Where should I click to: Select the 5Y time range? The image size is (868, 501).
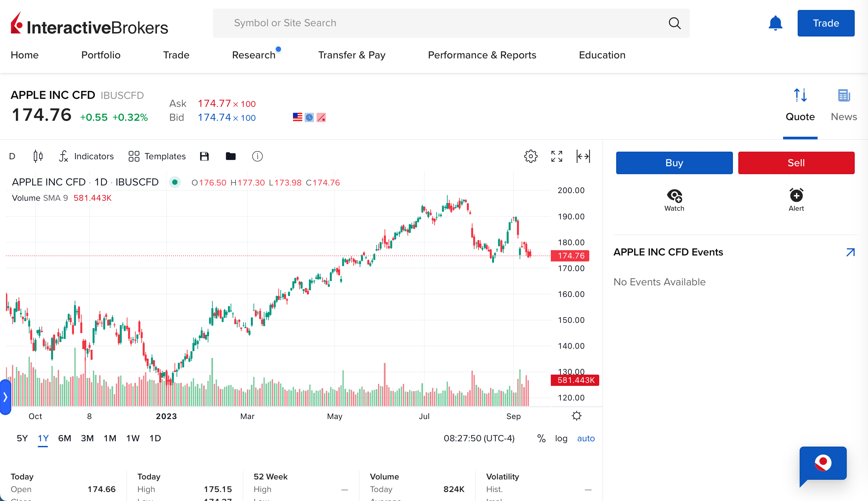coord(22,438)
